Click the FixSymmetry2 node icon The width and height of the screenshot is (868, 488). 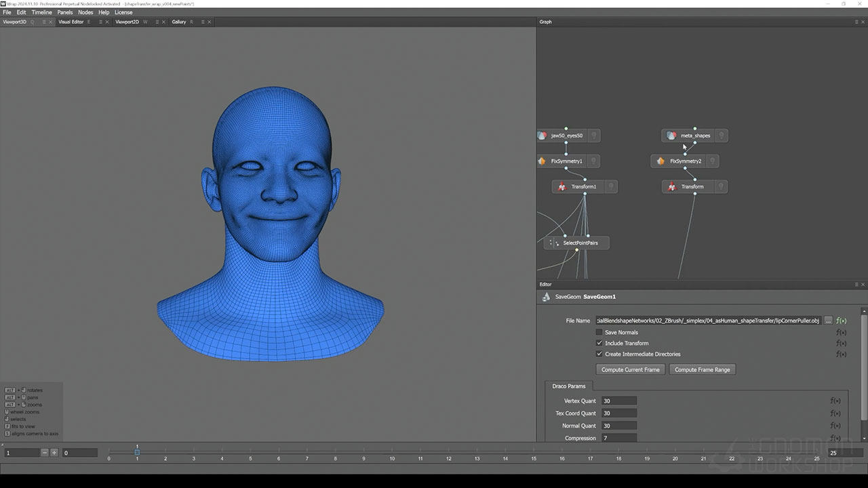click(x=660, y=161)
